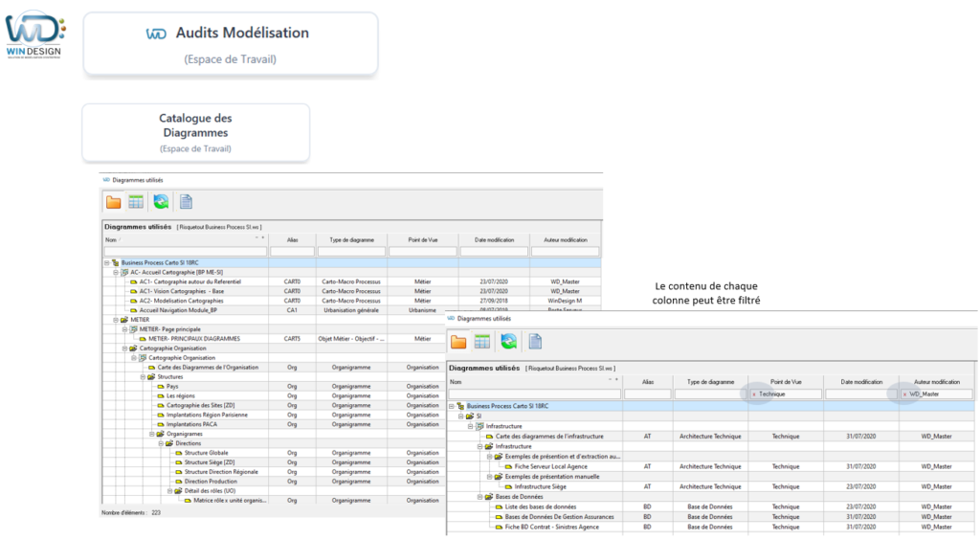980x540 pixels.
Task: Collapse the Organigrames folder
Action: click(151, 435)
